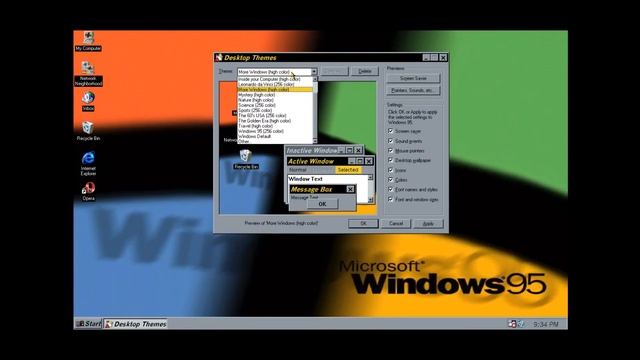Click theme list scrollbar down arrow
Viewport: 640px width, 360px height.
pos(315,141)
